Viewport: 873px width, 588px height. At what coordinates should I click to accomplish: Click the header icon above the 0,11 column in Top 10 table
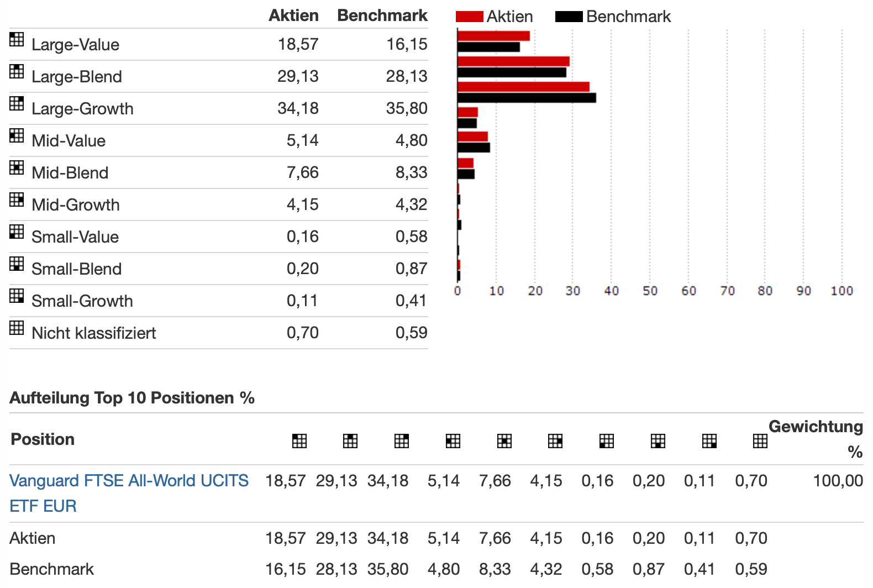(x=709, y=440)
